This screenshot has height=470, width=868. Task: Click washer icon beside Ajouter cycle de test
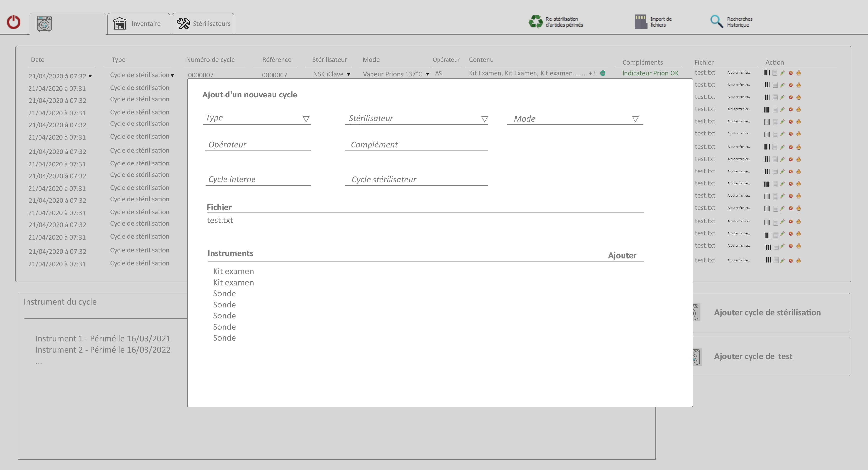697,357
